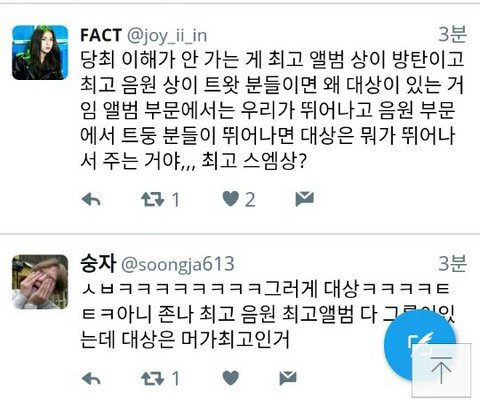Send FACT tweet via direct message

305,199
